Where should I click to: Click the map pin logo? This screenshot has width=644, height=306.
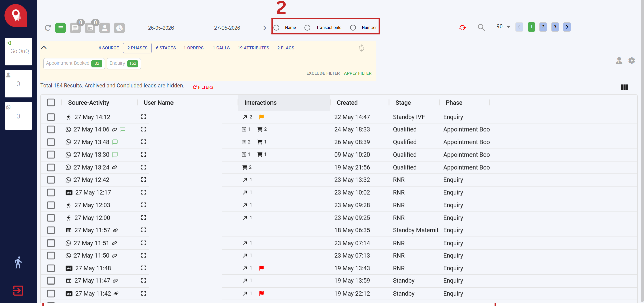[x=16, y=15]
